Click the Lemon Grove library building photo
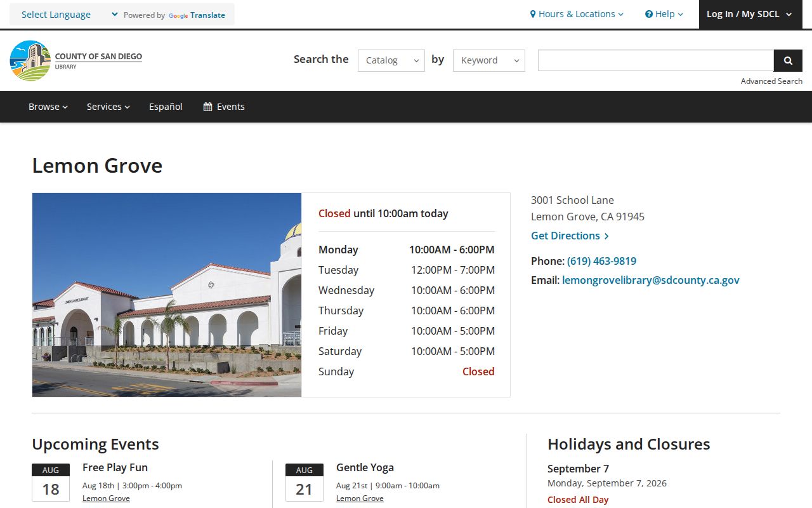The width and height of the screenshot is (812, 508). (x=167, y=295)
